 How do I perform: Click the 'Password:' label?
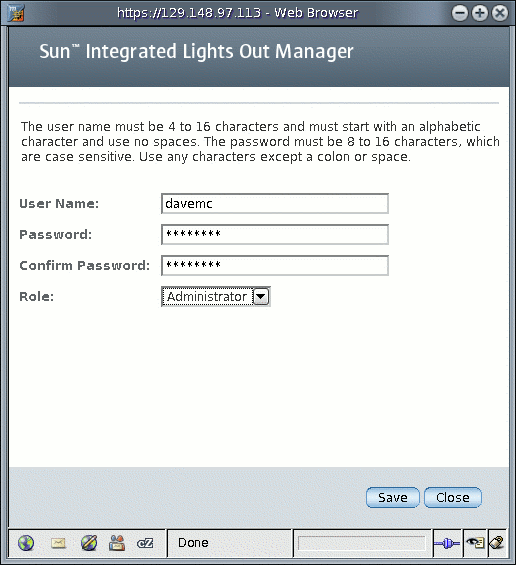tap(56, 235)
